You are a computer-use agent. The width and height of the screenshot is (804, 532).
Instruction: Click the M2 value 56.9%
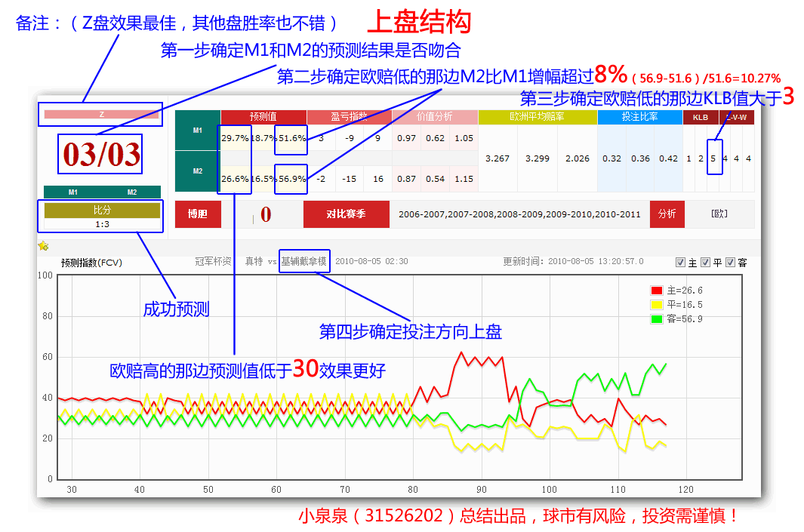coord(292,179)
